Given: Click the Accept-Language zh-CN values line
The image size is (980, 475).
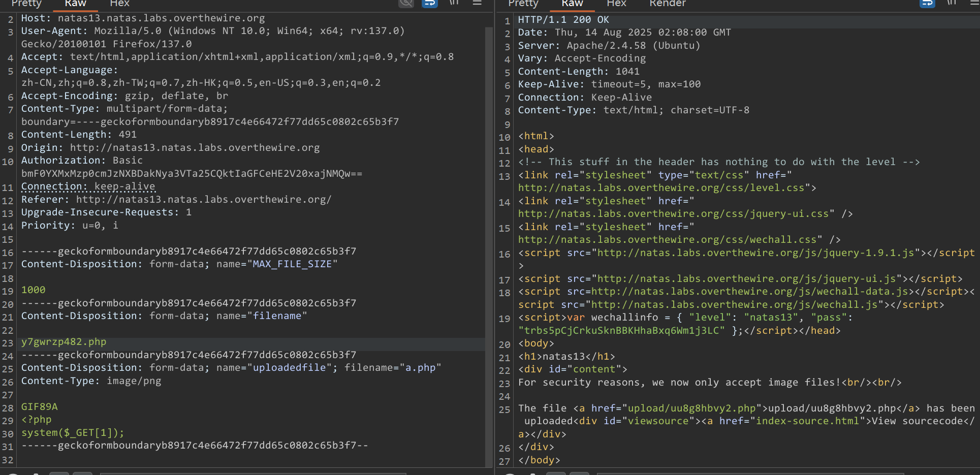Looking at the screenshot, I should point(201,83).
